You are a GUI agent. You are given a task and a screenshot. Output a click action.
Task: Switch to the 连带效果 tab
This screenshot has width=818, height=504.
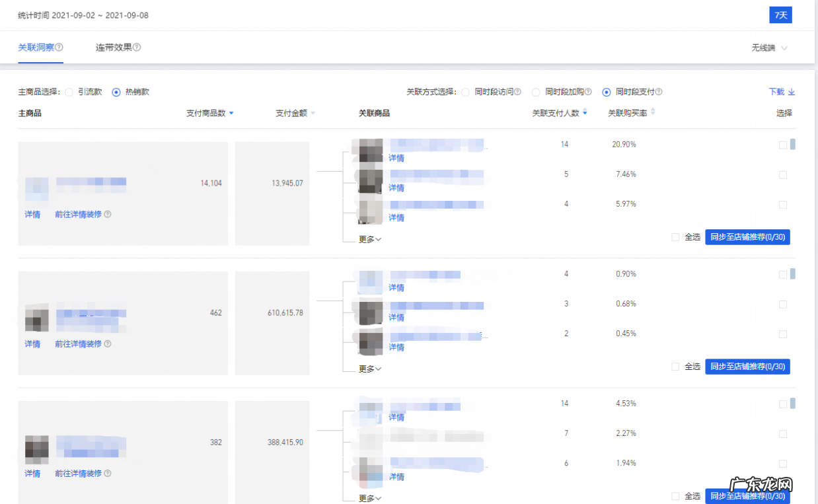pos(113,48)
